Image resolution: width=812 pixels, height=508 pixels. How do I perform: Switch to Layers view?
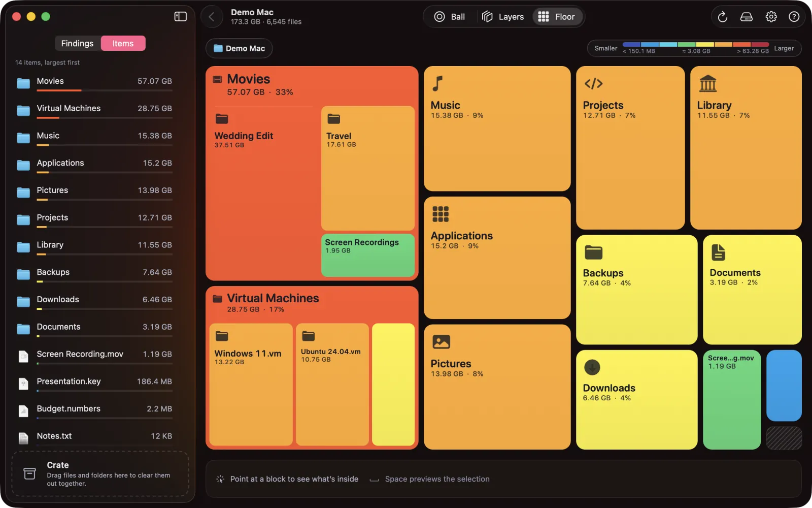(x=502, y=17)
